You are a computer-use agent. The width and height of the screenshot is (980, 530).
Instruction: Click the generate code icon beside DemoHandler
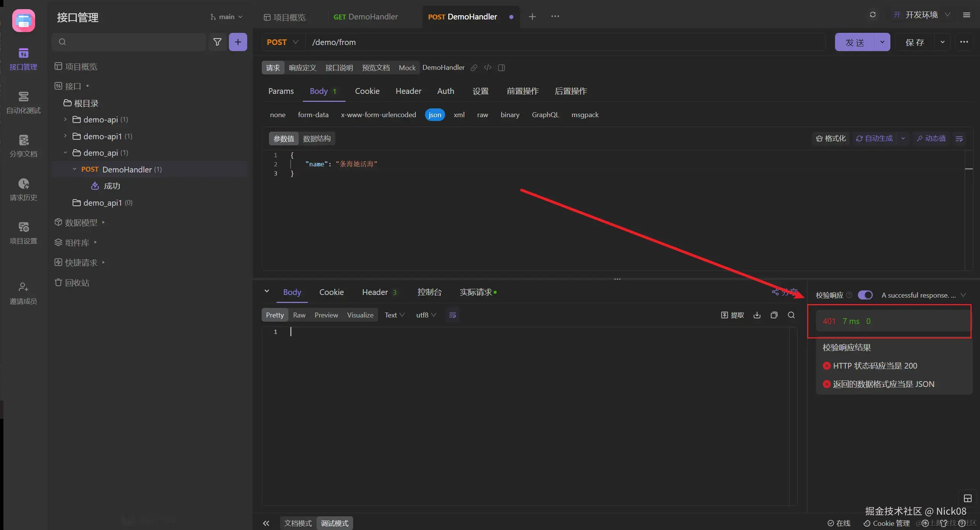(488, 68)
